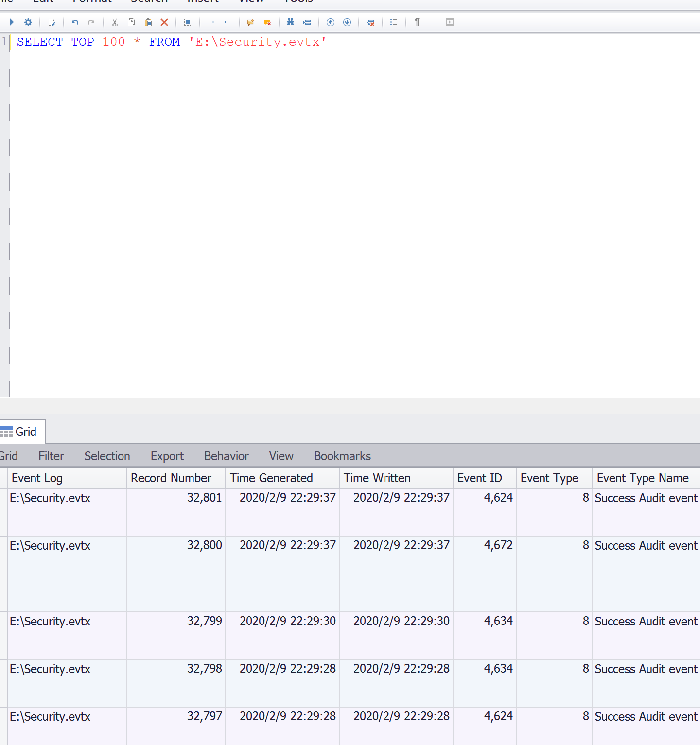Open the Behavior menu
Screen dimensions: 700x745
point(226,456)
